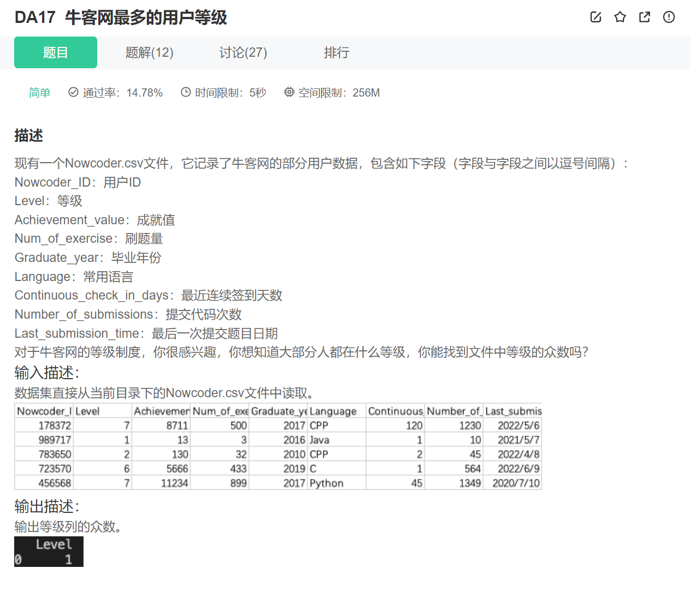The image size is (690, 616).
Task: Switch to the 题目 tab
Action: click(56, 52)
